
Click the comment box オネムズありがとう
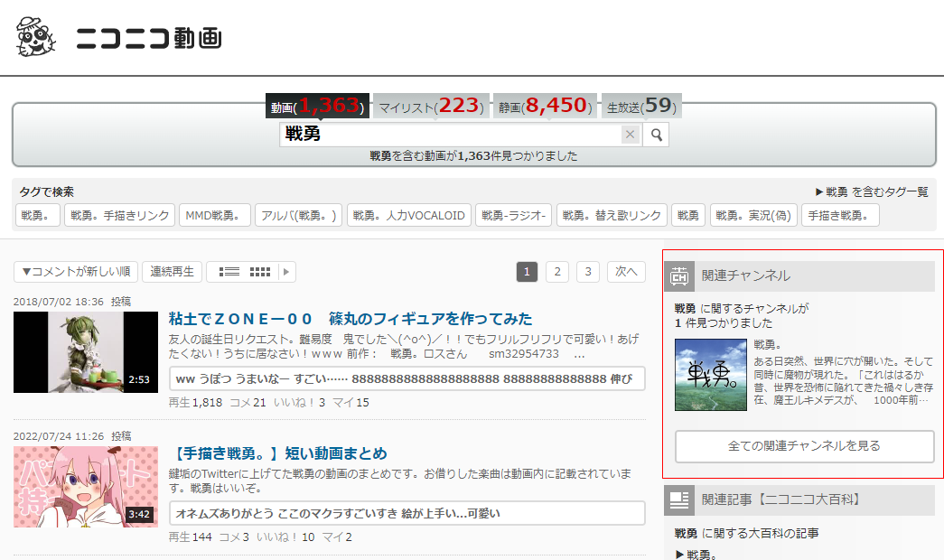407,514
